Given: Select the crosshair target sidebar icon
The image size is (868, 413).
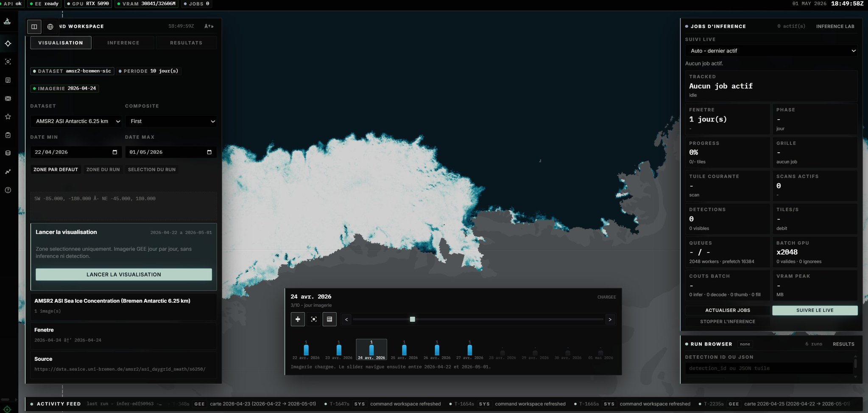Looking at the screenshot, I should [8, 43].
